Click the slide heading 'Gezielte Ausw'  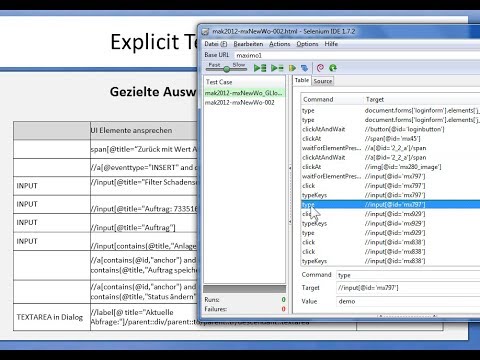153,92
